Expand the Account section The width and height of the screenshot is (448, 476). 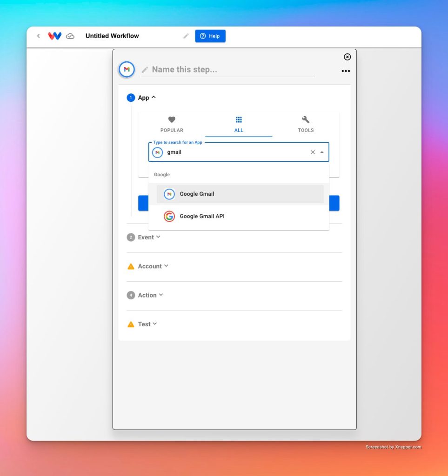point(153,266)
